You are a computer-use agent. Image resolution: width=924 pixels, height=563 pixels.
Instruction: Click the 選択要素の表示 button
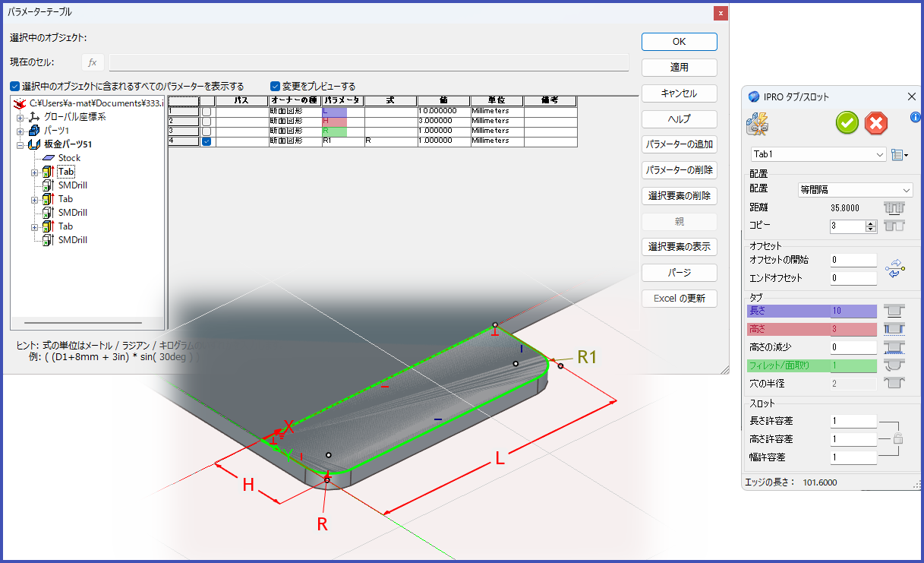pos(679,247)
